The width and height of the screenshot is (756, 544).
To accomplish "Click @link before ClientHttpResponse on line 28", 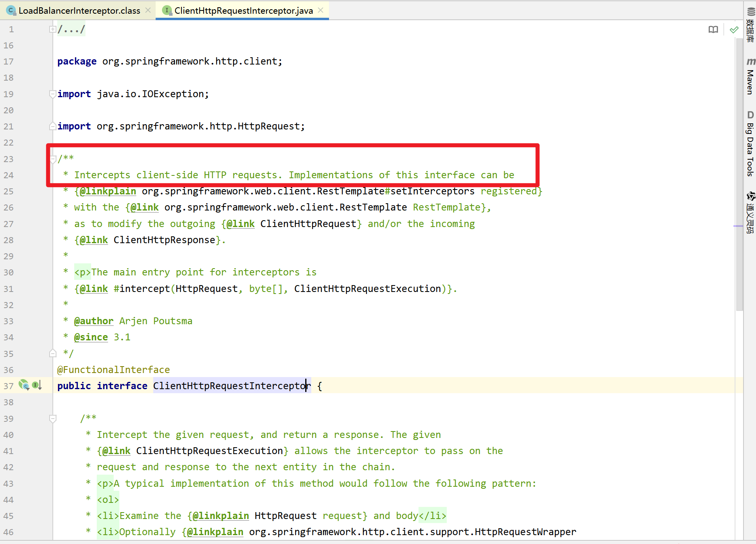I will pos(94,240).
